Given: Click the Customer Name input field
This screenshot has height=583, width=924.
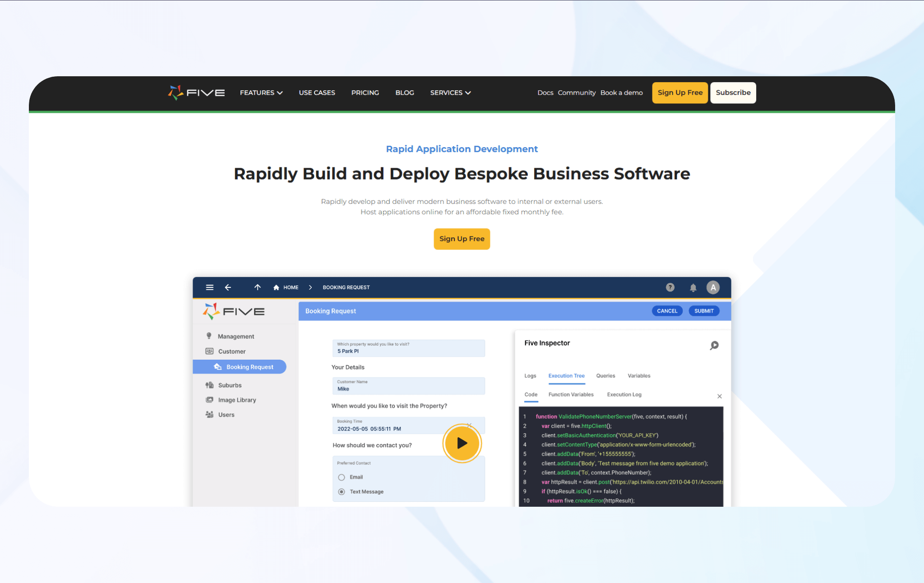Looking at the screenshot, I should (408, 386).
